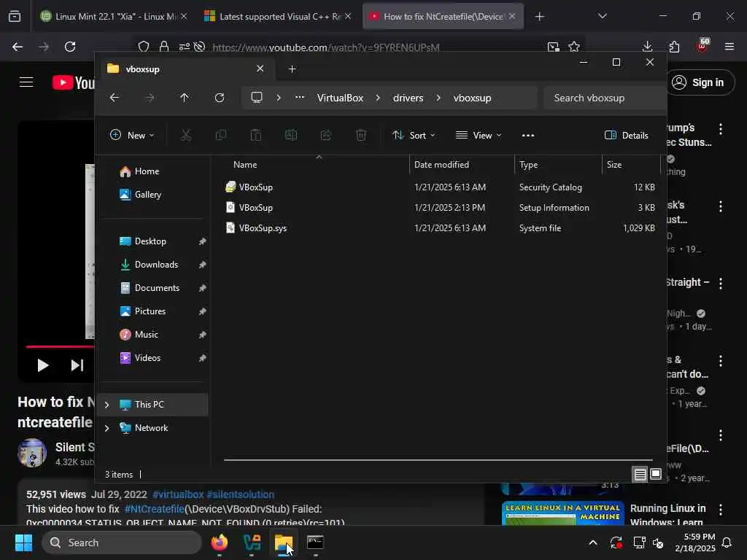
Task: Click the drivers breadcrumb segment
Action: click(x=408, y=98)
